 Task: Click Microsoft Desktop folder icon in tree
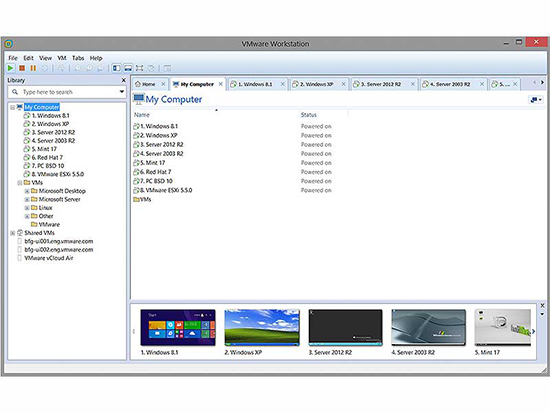coord(34,191)
